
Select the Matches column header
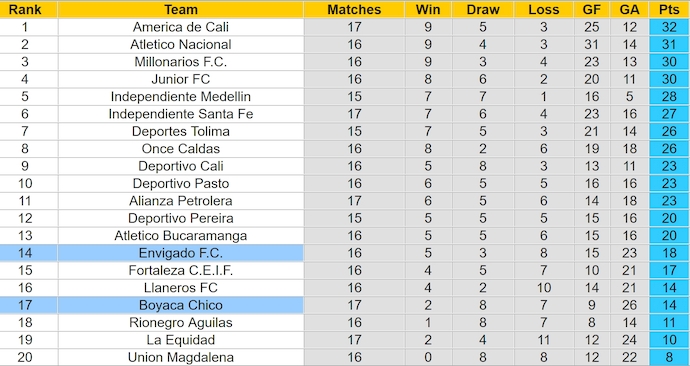(x=354, y=9)
